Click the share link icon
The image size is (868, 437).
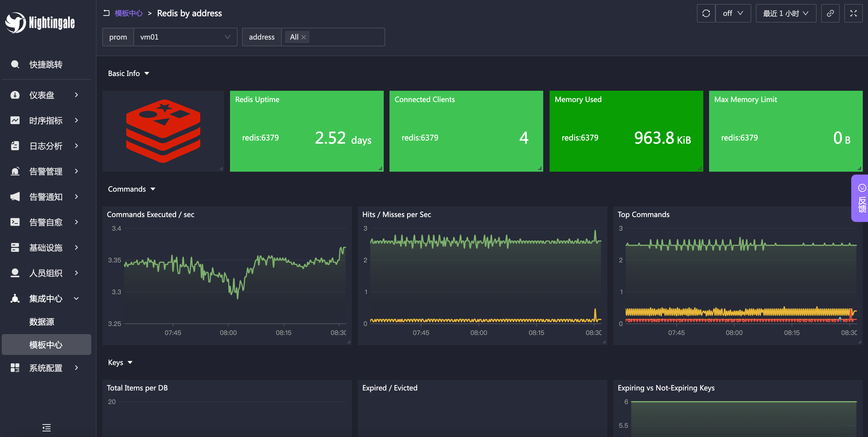830,14
